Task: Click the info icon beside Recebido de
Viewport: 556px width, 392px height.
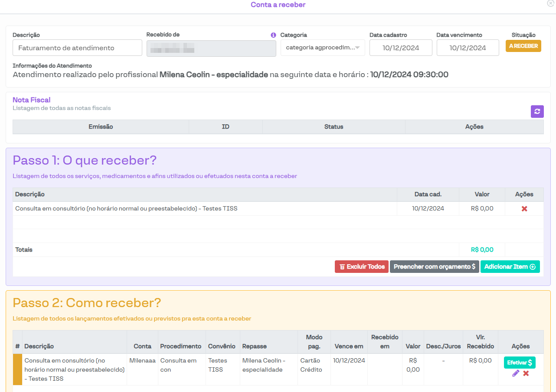Action: (273, 35)
